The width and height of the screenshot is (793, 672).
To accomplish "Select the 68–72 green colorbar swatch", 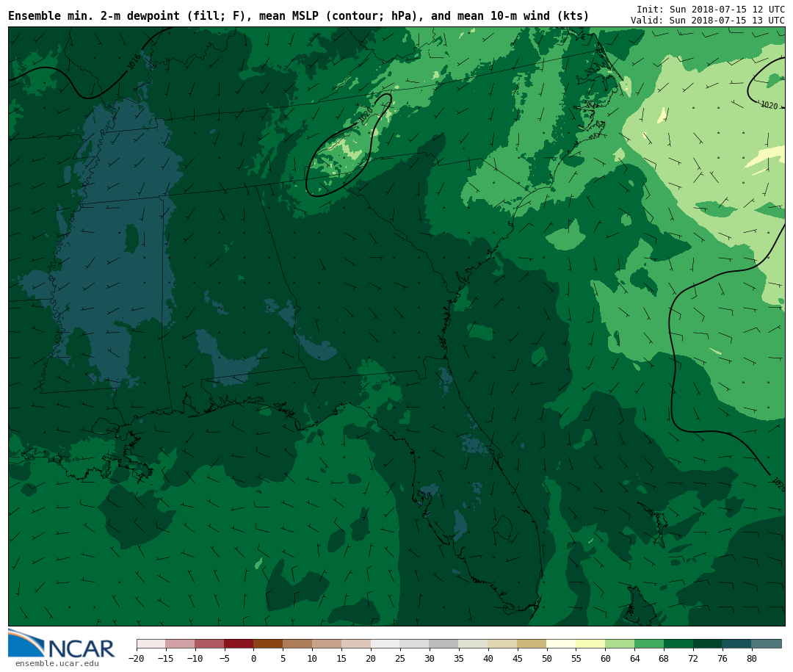I will click(678, 644).
